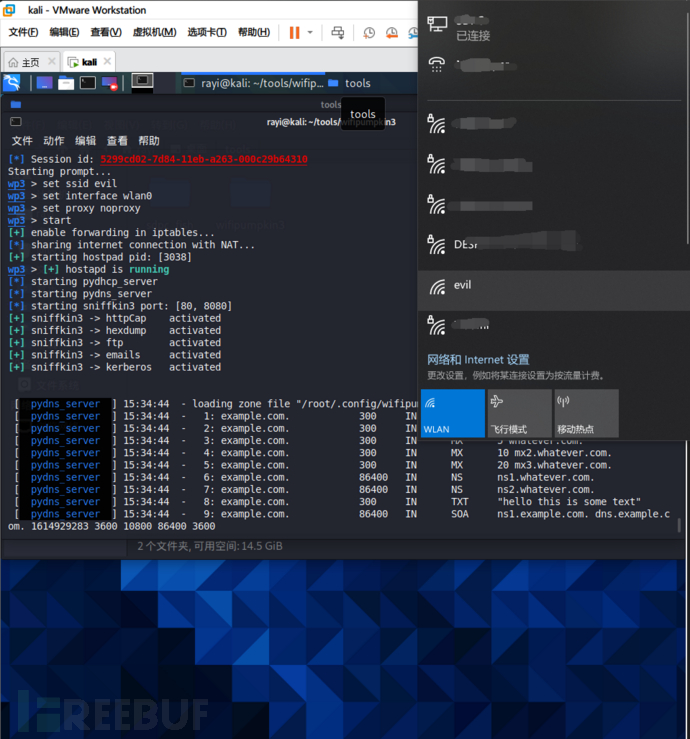Close the kali VM tab
Image resolution: width=690 pixels, height=739 pixels.
107,61
